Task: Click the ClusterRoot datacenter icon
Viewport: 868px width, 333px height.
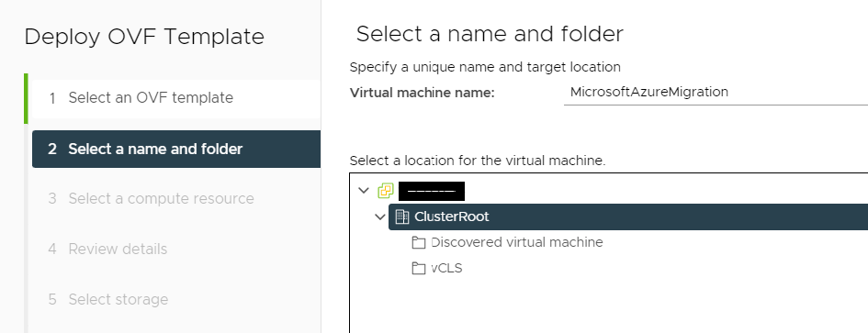Action: click(402, 216)
